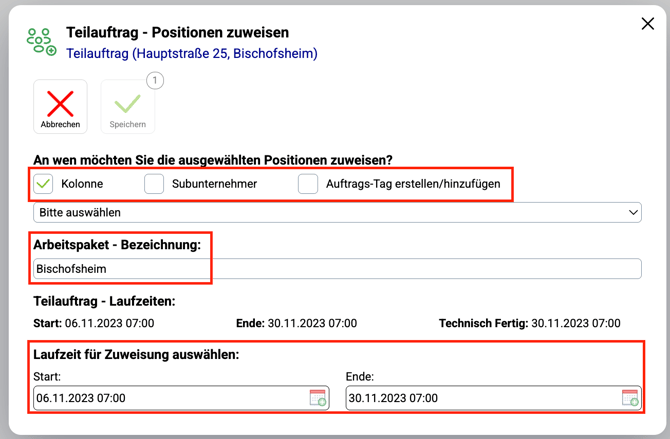
Task: Click the Arbeitspaket Bezeichnung field containing Bischofsheim
Action: pos(337,269)
